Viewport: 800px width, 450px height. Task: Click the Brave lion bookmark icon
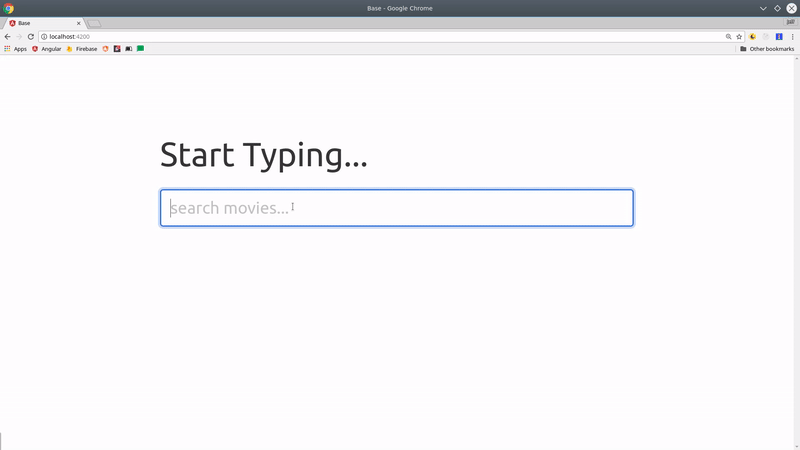(x=105, y=48)
